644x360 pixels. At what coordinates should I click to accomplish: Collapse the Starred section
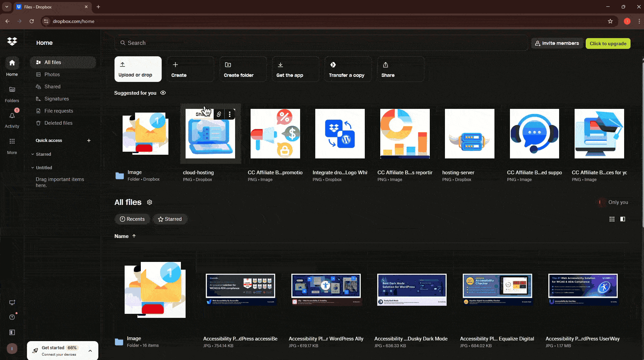click(33, 154)
